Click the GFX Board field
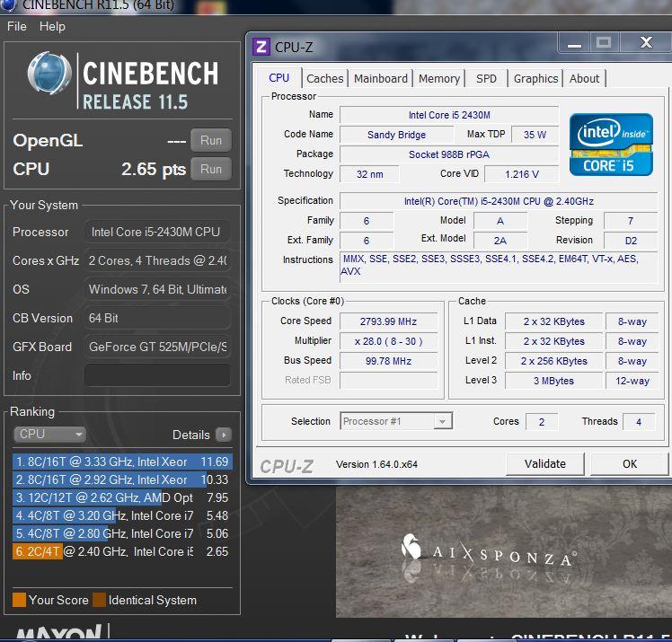 coord(157,347)
